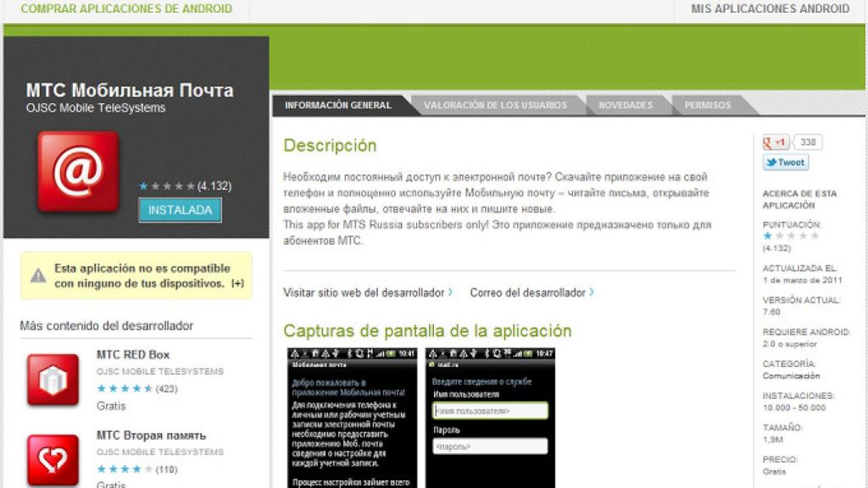This screenshot has width=868, height=488.
Task: Switch to Información General tab
Action: (337, 105)
